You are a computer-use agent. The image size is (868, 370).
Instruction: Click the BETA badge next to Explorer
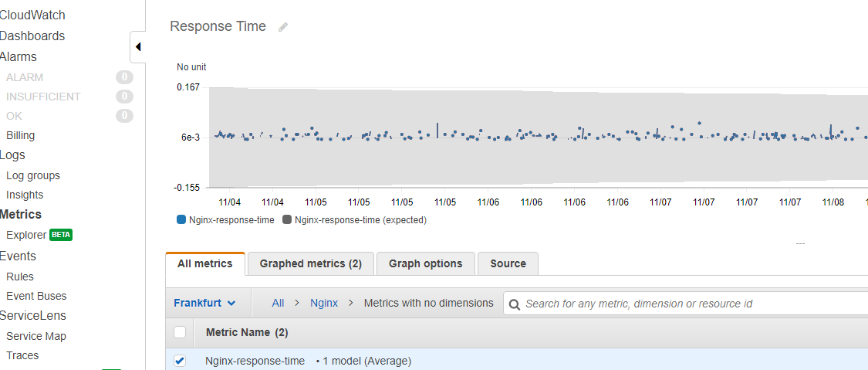coord(61,235)
